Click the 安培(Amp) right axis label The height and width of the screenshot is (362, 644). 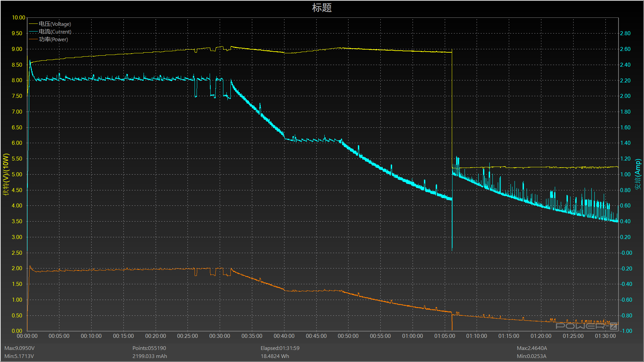point(638,174)
